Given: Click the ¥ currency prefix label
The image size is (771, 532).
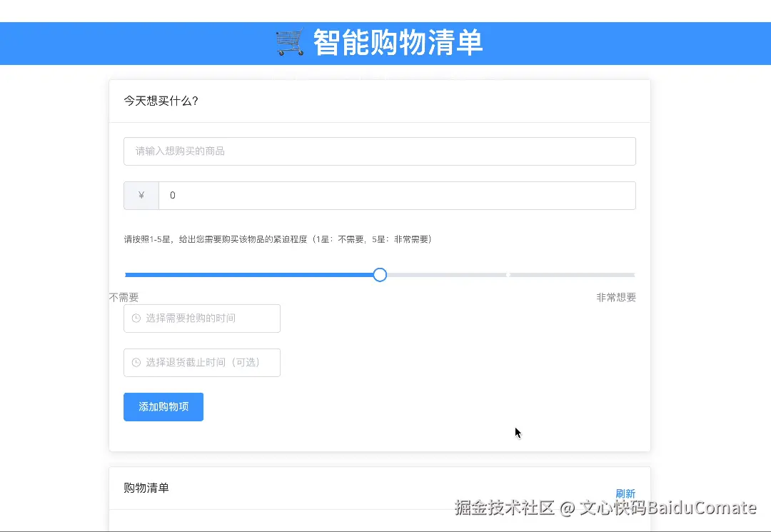Looking at the screenshot, I should point(141,196).
